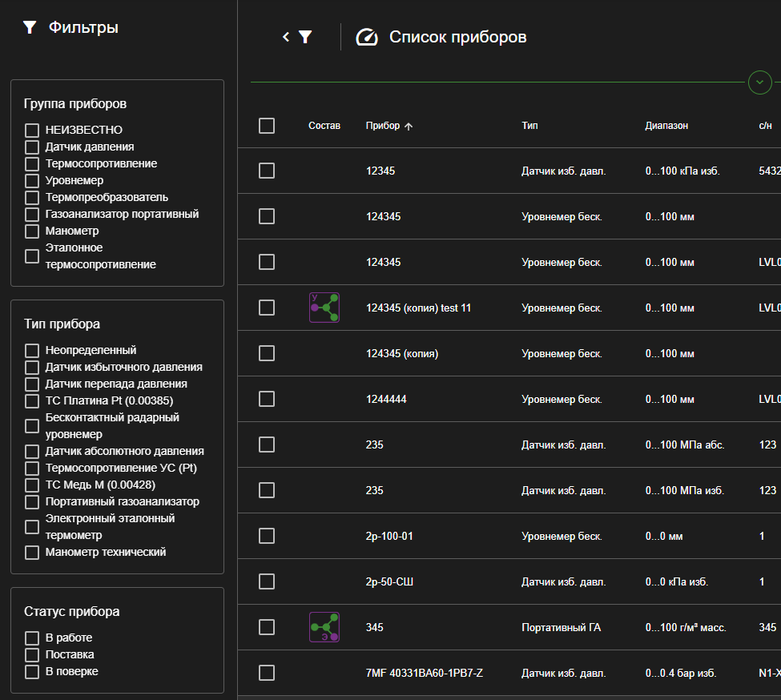Viewport: 781px width, 700px height.
Task: Click the Состав column header
Action: click(324, 126)
